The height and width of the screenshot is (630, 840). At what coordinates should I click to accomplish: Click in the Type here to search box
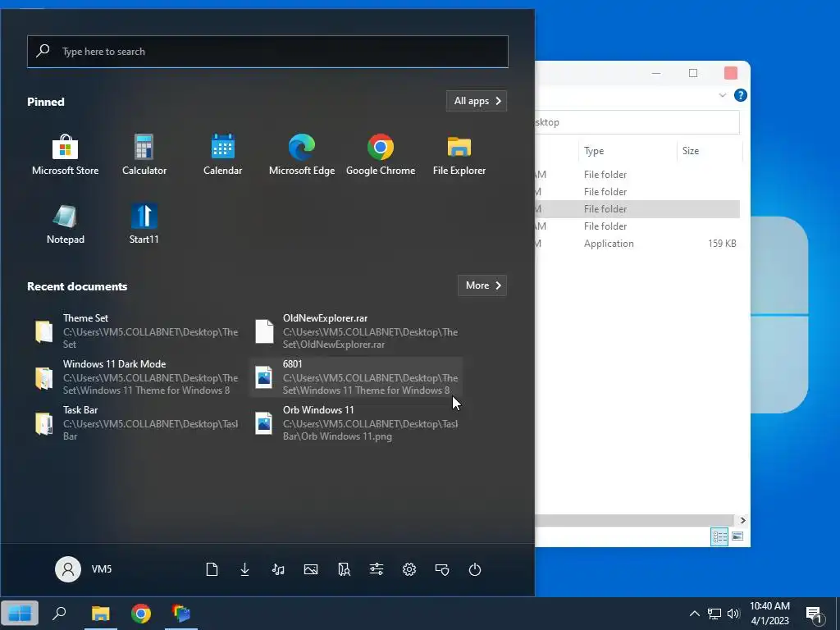point(268,52)
